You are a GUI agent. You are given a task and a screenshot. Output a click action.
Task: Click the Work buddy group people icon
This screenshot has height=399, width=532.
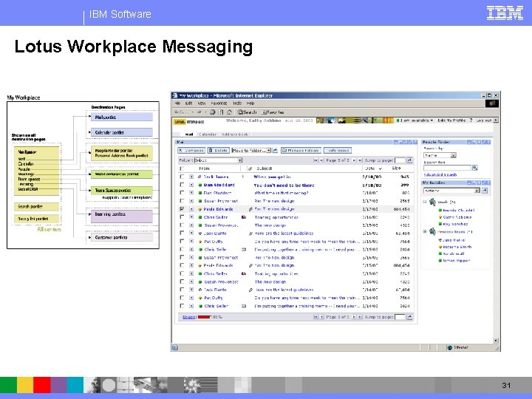coord(432,202)
